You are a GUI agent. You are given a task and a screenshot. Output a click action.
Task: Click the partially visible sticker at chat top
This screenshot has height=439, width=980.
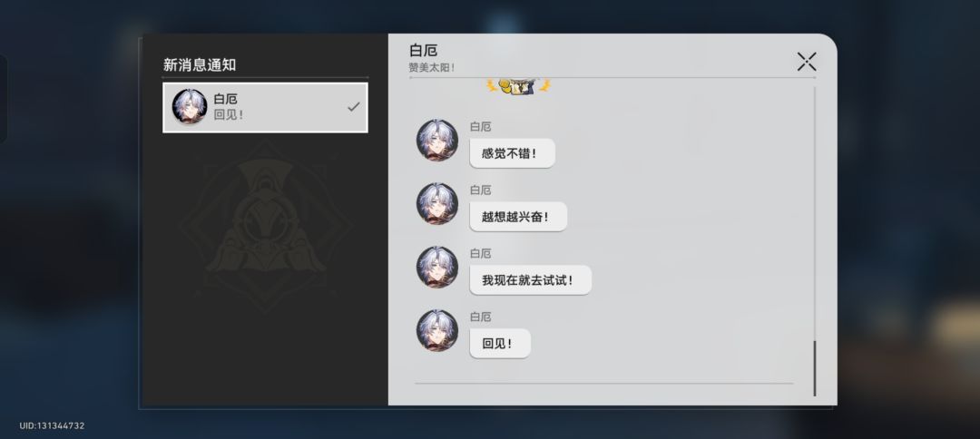coord(518,86)
